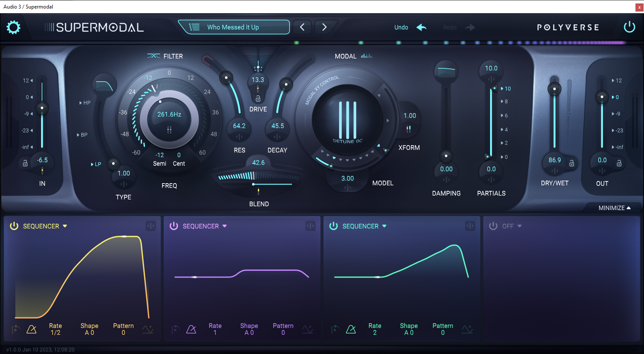Viewport: 644px width, 354px height.
Task: Open the preset browser list icon
Action: [195, 27]
